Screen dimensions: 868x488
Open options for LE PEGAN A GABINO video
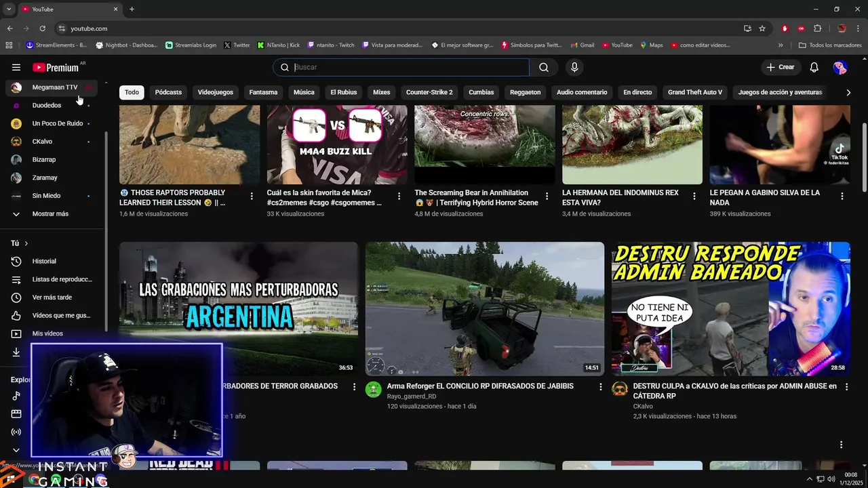click(842, 196)
